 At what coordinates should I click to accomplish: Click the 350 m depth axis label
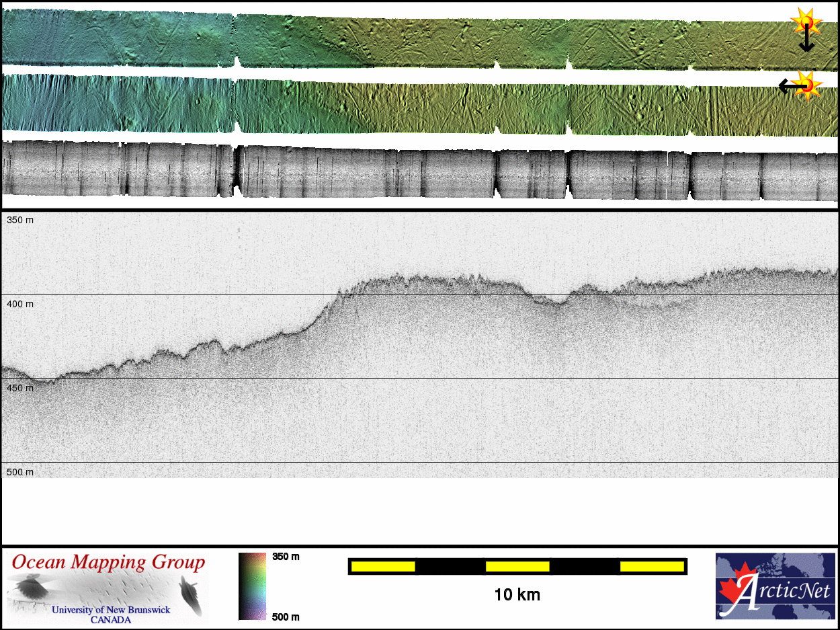pyautogui.click(x=20, y=220)
